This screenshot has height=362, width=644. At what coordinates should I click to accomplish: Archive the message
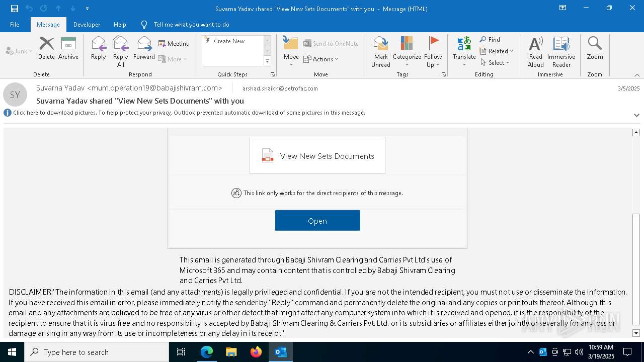coord(68,49)
